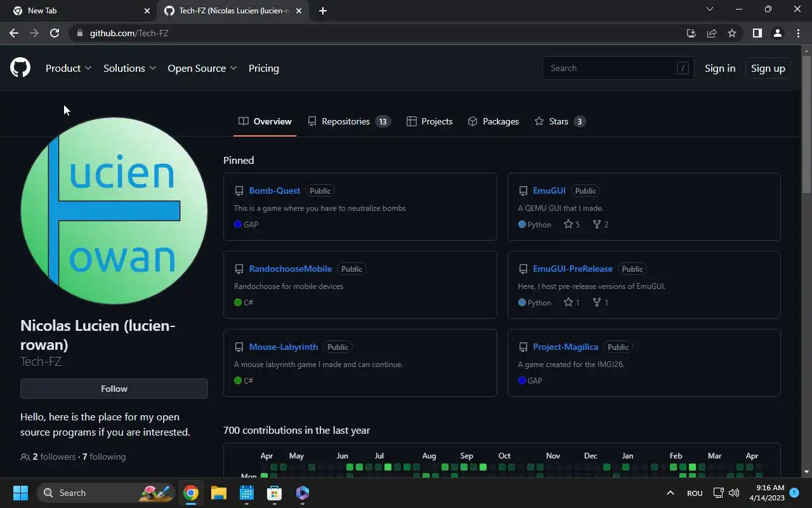Open a new browser tab

coord(323,11)
